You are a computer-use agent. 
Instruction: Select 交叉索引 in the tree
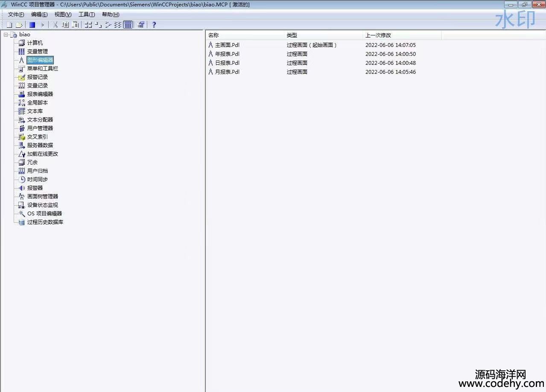coord(38,137)
